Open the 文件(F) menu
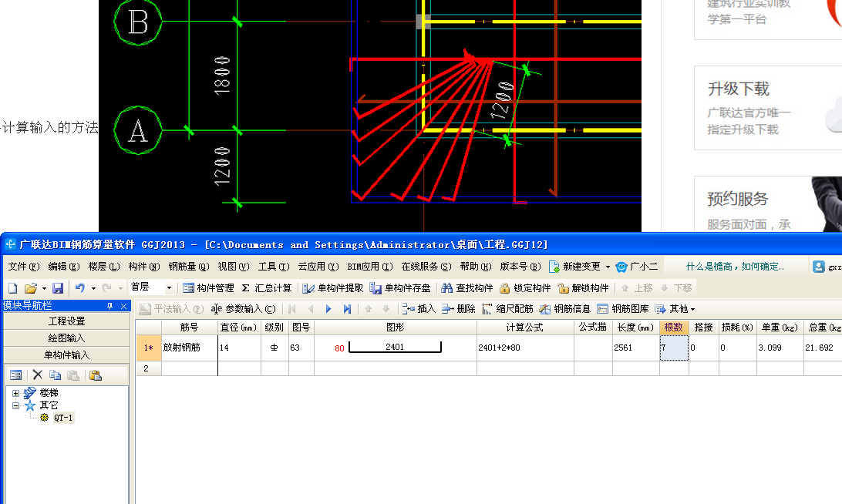The height and width of the screenshot is (504, 842). [24, 266]
